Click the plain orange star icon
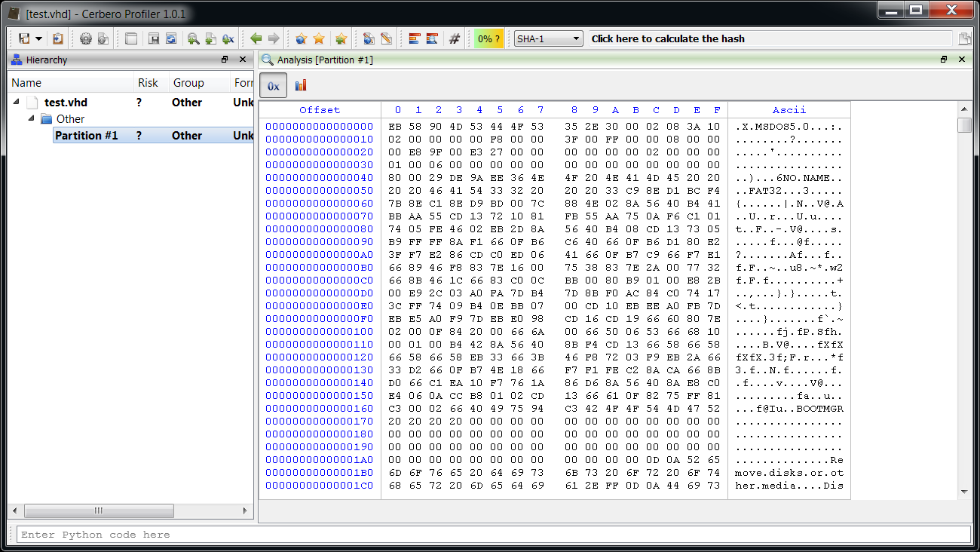The height and width of the screenshot is (552, 980). point(319,38)
